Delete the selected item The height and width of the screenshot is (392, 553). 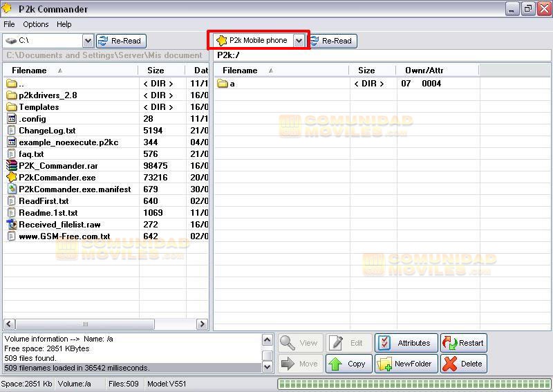click(463, 364)
